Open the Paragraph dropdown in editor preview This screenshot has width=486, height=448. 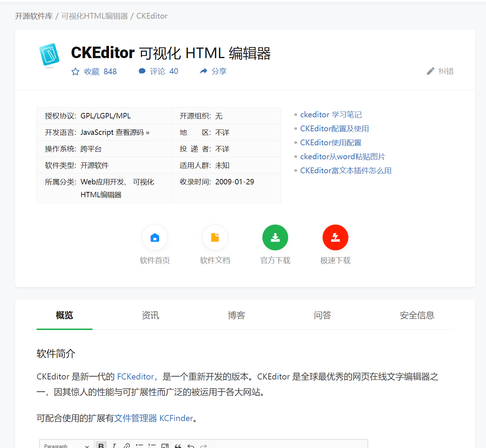tap(67, 445)
